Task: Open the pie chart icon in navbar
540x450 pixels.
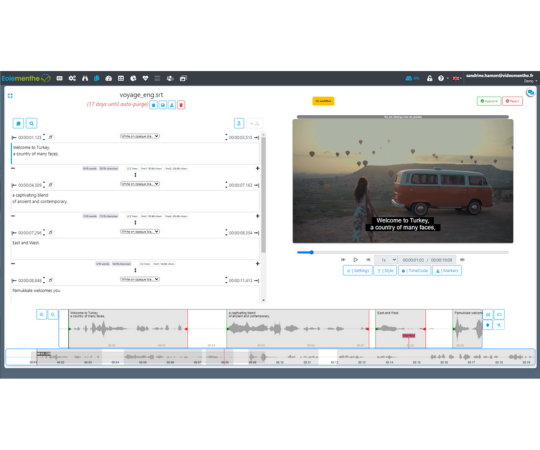Action: 133,79
